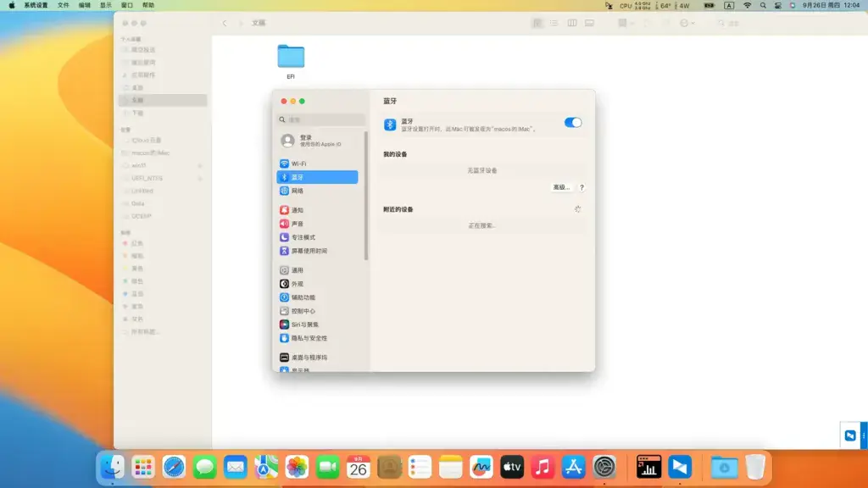Open Wi-Fi settings in sidebar

[317, 164]
